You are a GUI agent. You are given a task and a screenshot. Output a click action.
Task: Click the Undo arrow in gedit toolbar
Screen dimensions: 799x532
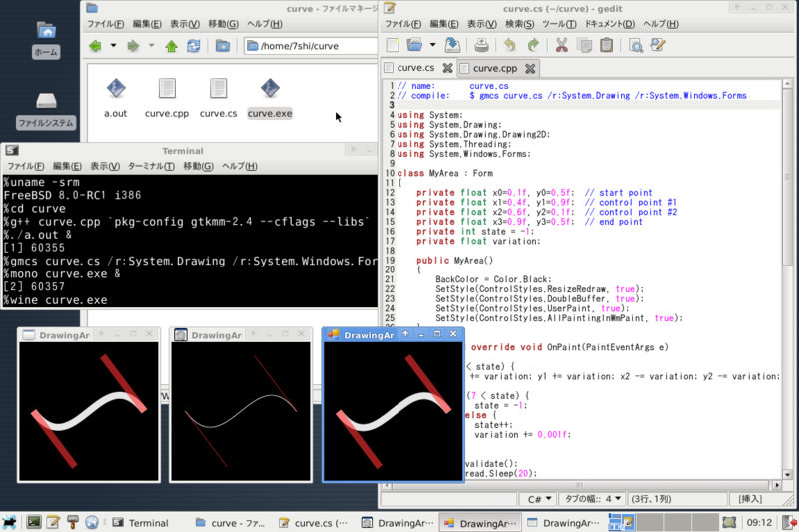[509, 45]
